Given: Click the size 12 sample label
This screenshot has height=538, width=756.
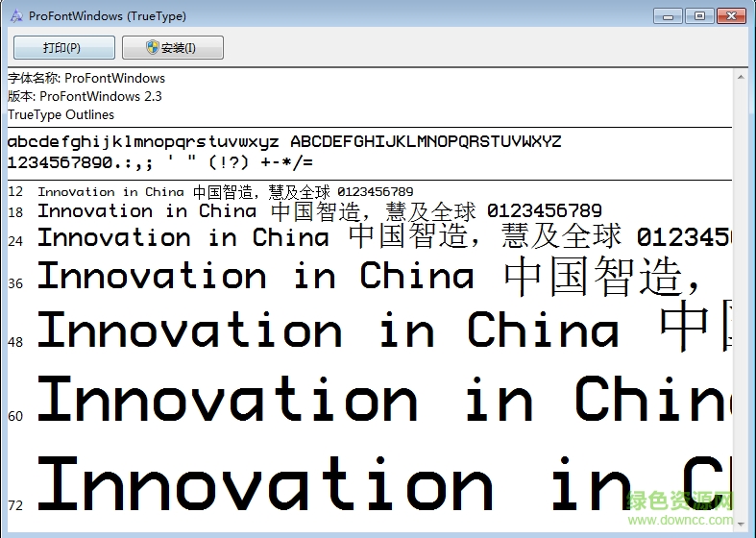Looking at the screenshot, I should (15, 192).
